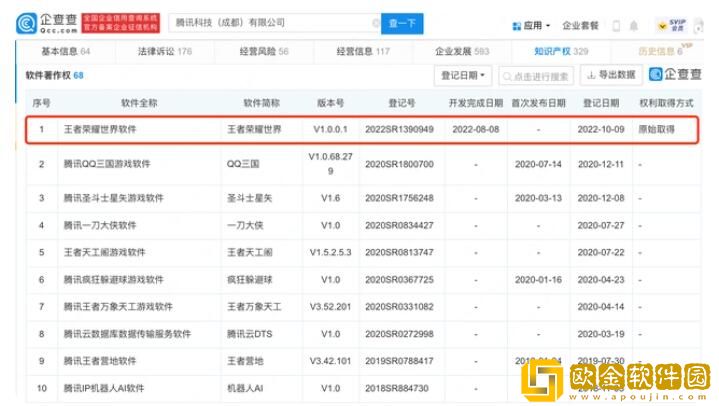Select the 腾讯王者营地软件 row name
The image size is (719, 406).
click(x=100, y=361)
